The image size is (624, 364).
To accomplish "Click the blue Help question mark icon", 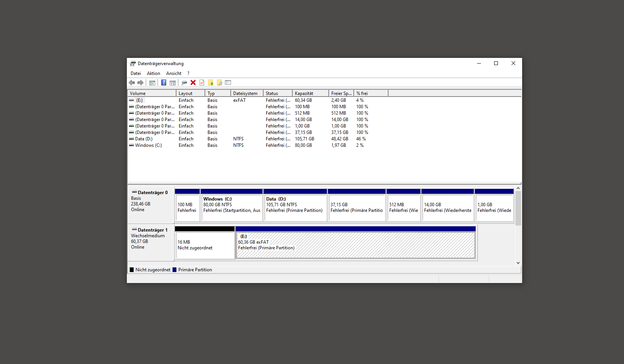I will coord(164,83).
